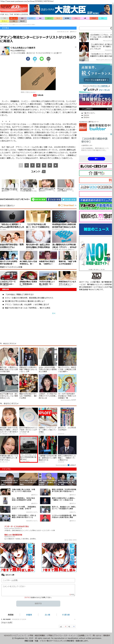
Task: Click the thumbs-up icon on the comment
Action: pyautogui.click(x=61, y=627)
